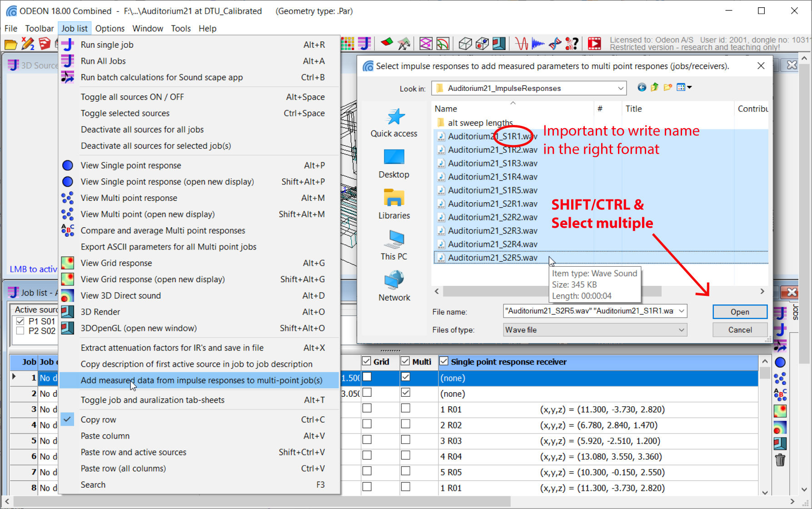Enable Grid checkbox for job 1
This screenshot has height=509, width=812.
click(x=367, y=377)
